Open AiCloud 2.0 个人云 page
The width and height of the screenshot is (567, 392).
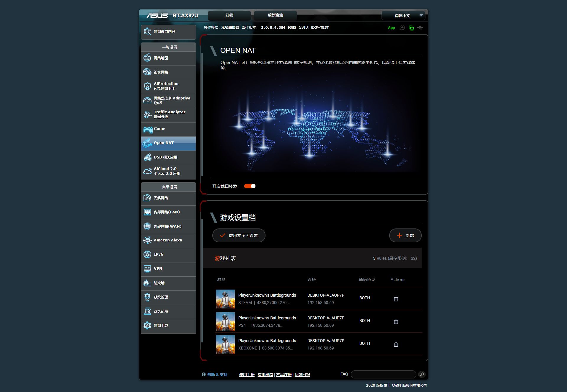[168, 171]
